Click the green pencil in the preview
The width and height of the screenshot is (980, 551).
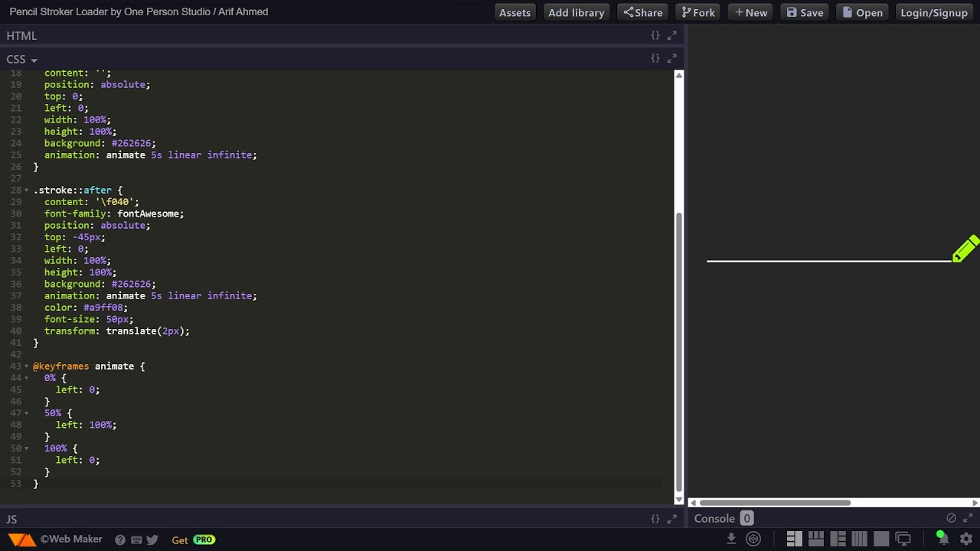(965, 249)
